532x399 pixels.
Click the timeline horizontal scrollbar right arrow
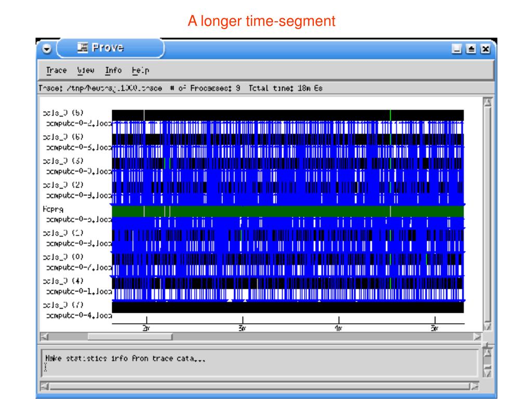pyautogui.click(x=477, y=337)
